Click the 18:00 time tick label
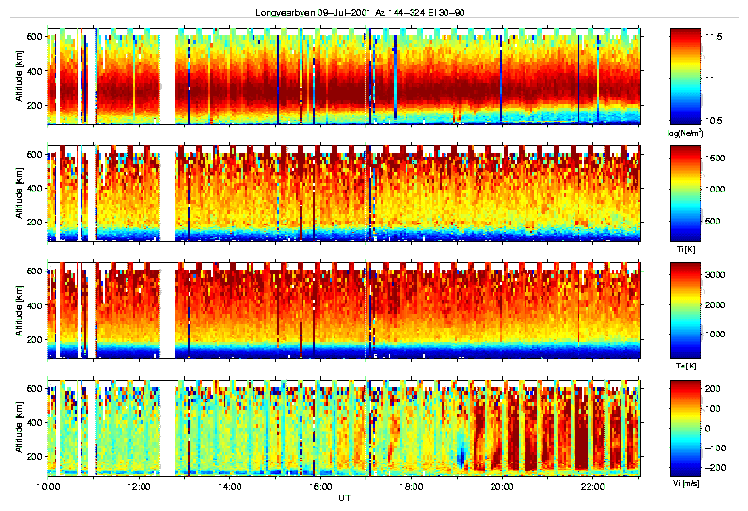Screen dimensions: 748x511 click(411, 486)
